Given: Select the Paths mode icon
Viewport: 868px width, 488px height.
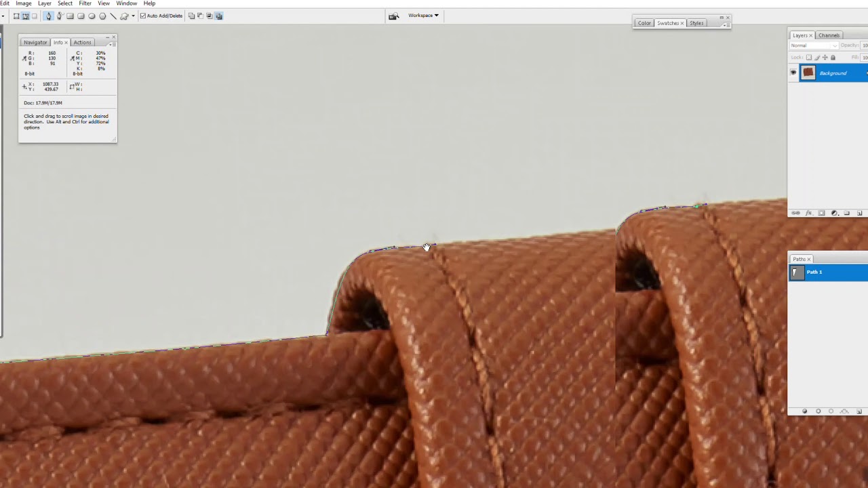Looking at the screenshot, I should 25,16.
